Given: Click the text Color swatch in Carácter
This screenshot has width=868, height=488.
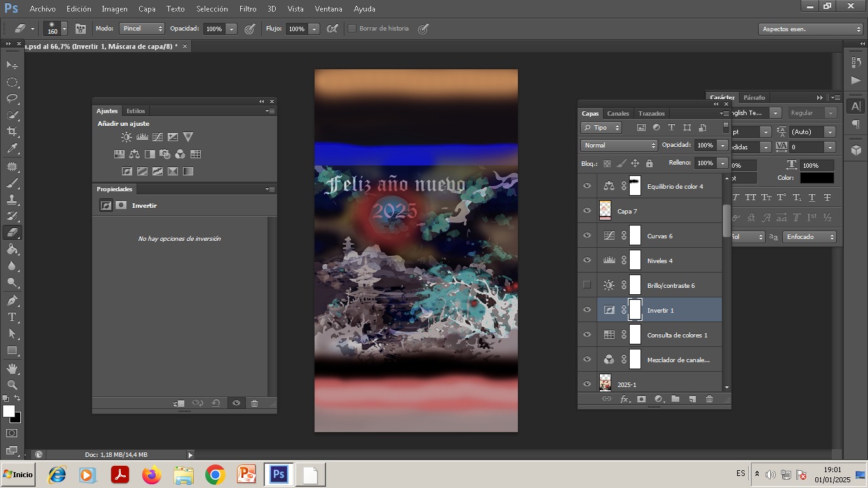Looking at the screenshot, I should 817,179.
